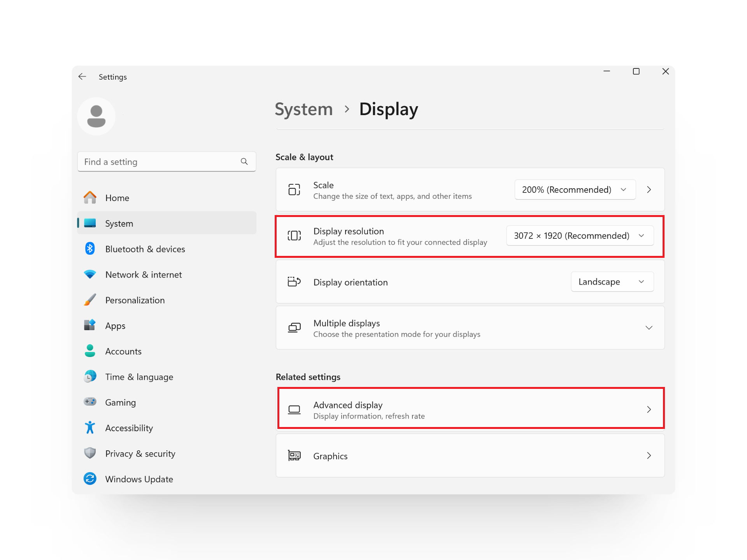Image resolution: width=747 pixels, height=560 pixels.
Task: Click the back arrow in Settings
Action: point(82,77)
